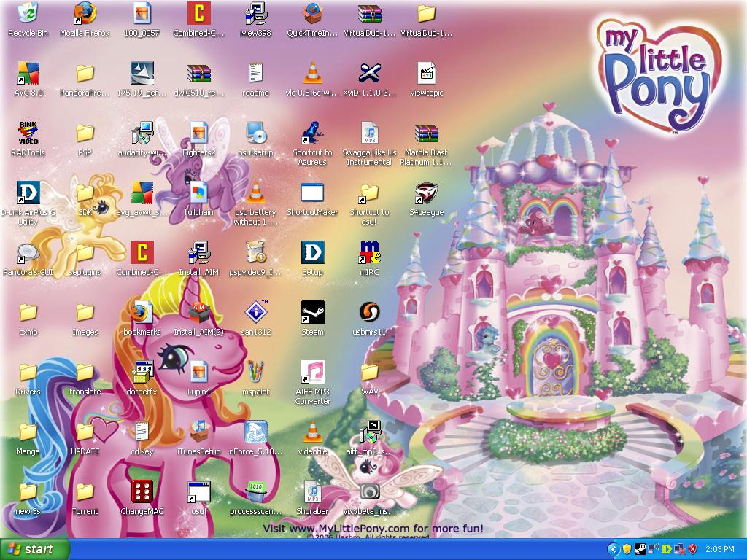Open the SDK folder

coord(85,193)
